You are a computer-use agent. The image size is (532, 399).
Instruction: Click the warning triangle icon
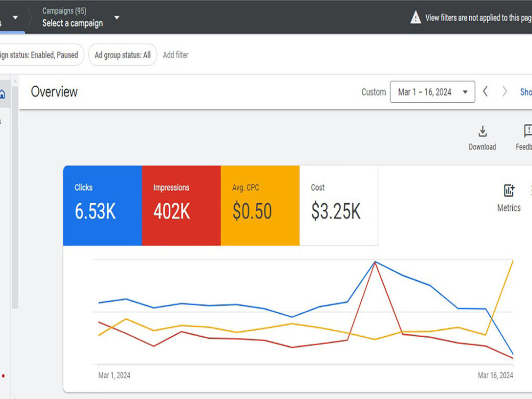pos(415,18)
